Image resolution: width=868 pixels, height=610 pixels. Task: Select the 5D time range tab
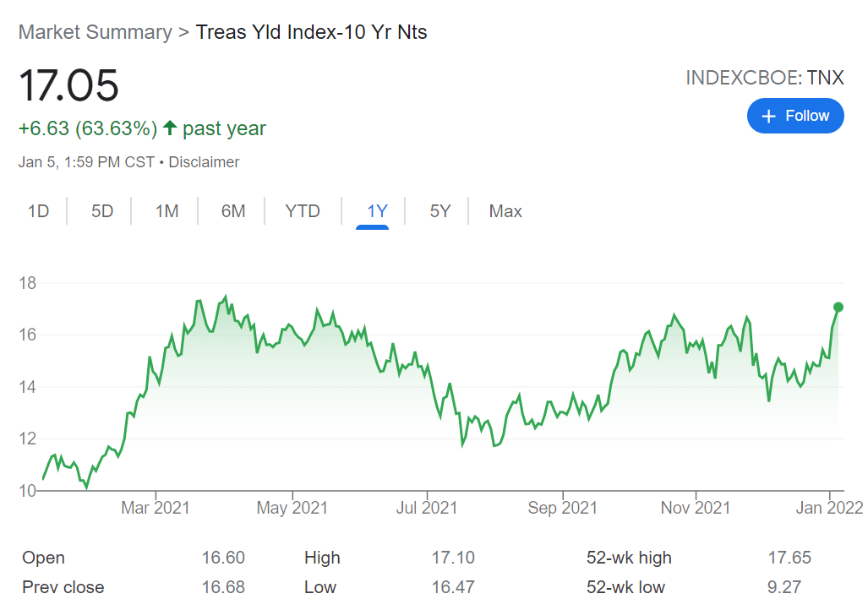point(102,211)
